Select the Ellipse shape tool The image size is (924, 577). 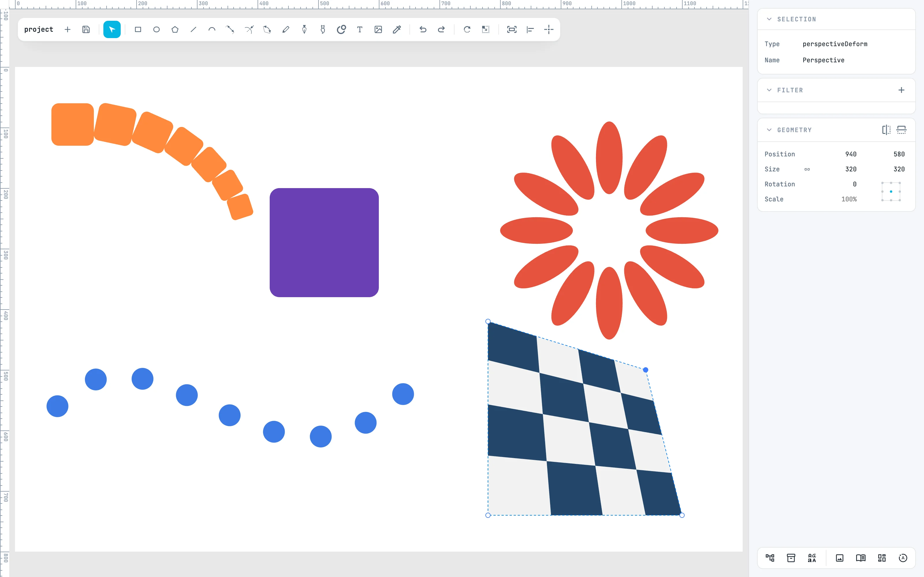(x=156, y=29)
